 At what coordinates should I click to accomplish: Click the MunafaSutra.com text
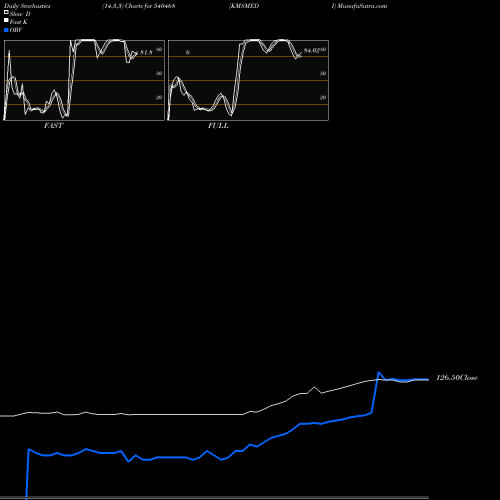point(362,6)
